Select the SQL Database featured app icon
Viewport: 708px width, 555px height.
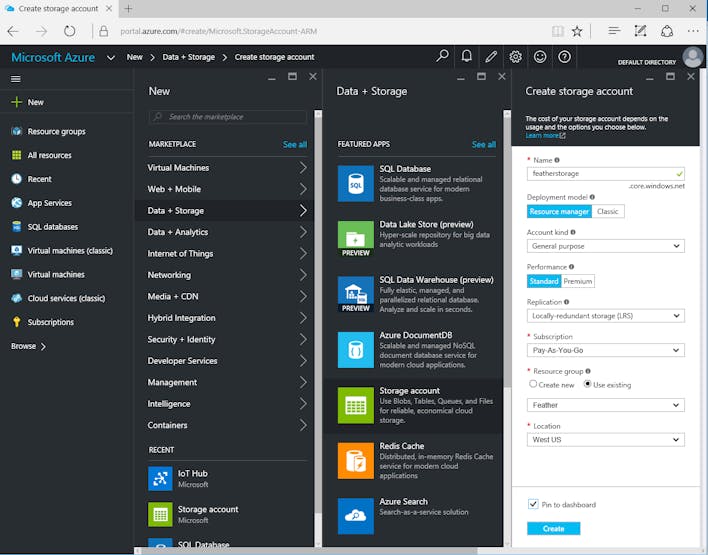355,183
